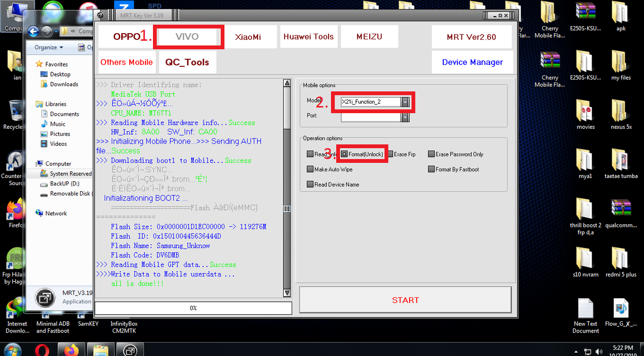Open the Organize menu in Explorer
Viewport: 644px width, 356px height.
(49, 47)
